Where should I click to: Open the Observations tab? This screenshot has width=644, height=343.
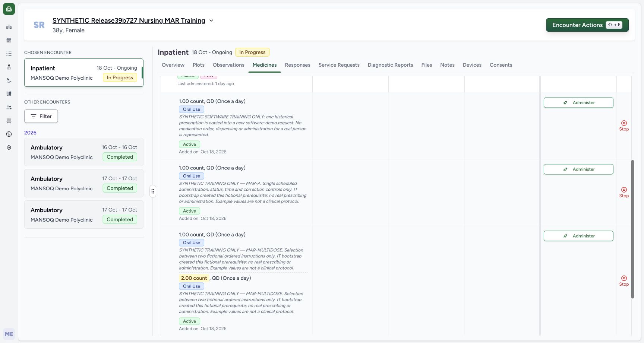(228, 65)
